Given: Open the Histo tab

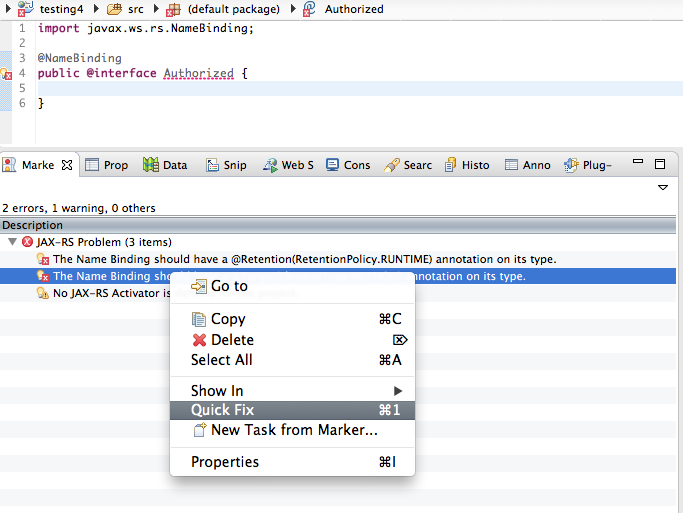Looking at the screenshot, I should (467, 165).
